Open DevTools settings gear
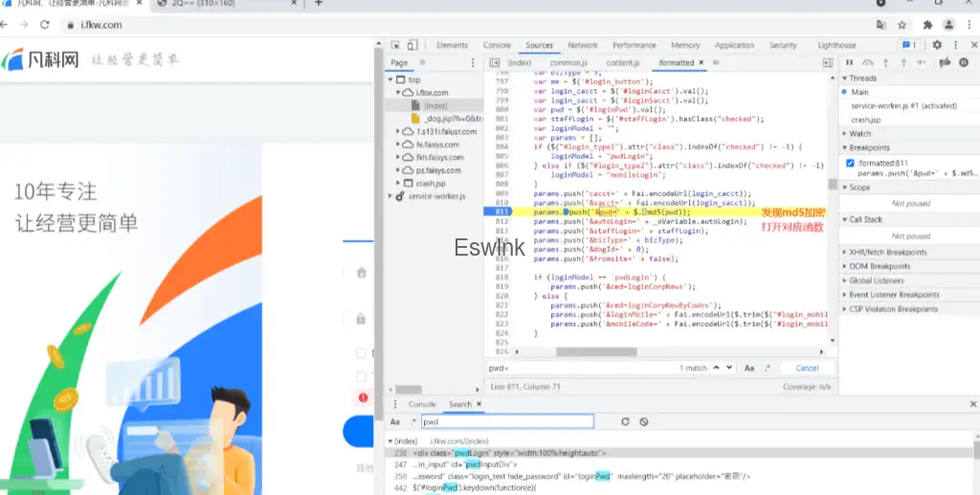 point(937,45)
